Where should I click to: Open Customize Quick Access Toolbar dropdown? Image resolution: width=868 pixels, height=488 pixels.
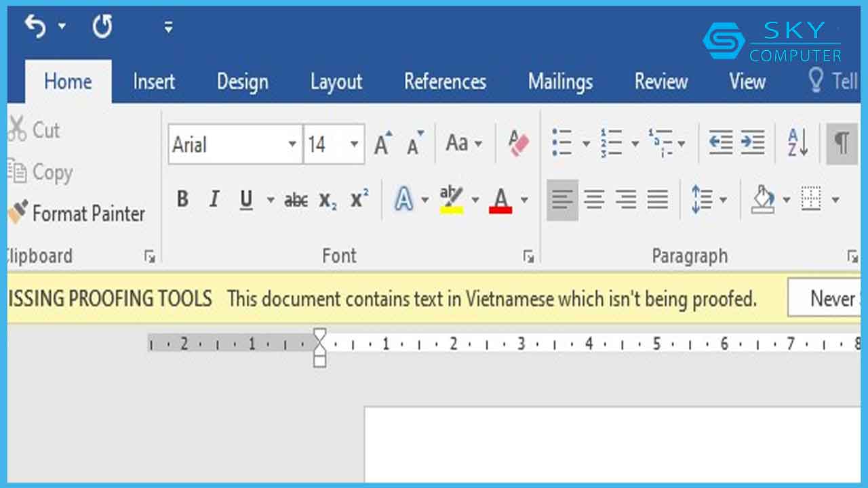(167, 27)
